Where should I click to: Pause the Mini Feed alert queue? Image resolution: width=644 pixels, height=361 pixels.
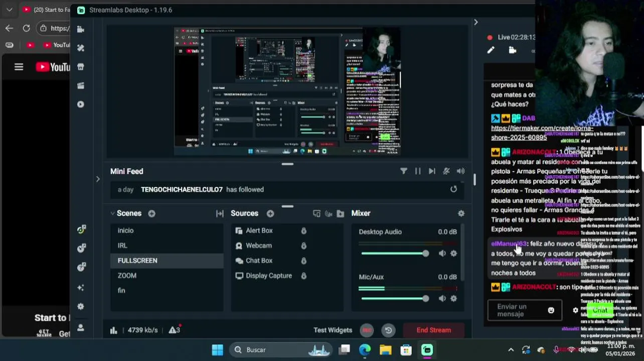(x=418, y=171)
